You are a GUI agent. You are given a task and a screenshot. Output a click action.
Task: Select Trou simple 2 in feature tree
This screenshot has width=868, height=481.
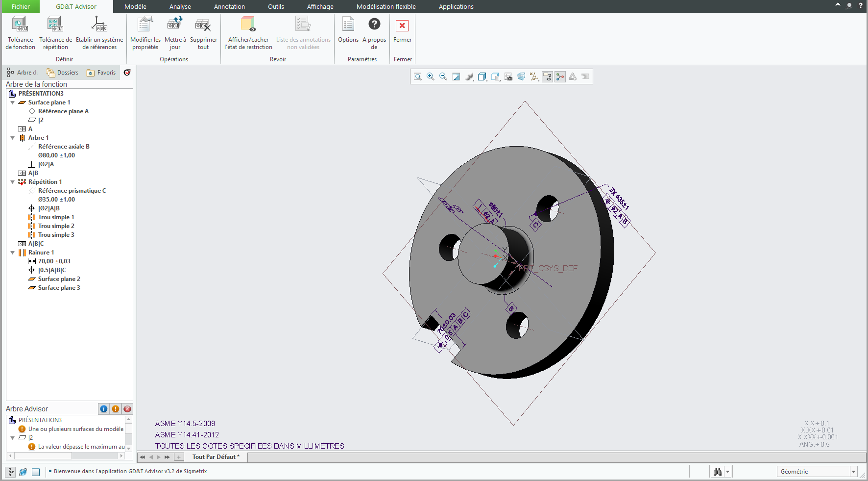coord(56,226)
